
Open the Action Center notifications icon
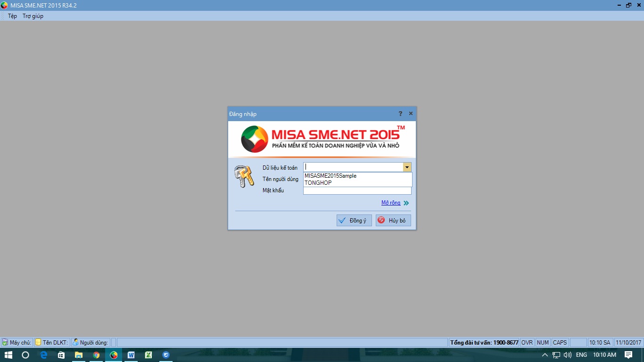(628, 355)
